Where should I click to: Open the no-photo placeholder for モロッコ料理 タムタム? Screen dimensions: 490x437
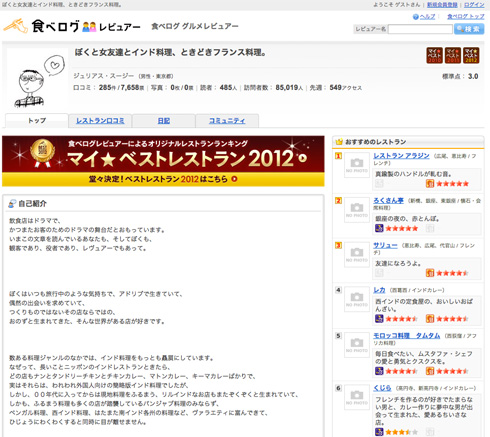[x=357, y=345]
